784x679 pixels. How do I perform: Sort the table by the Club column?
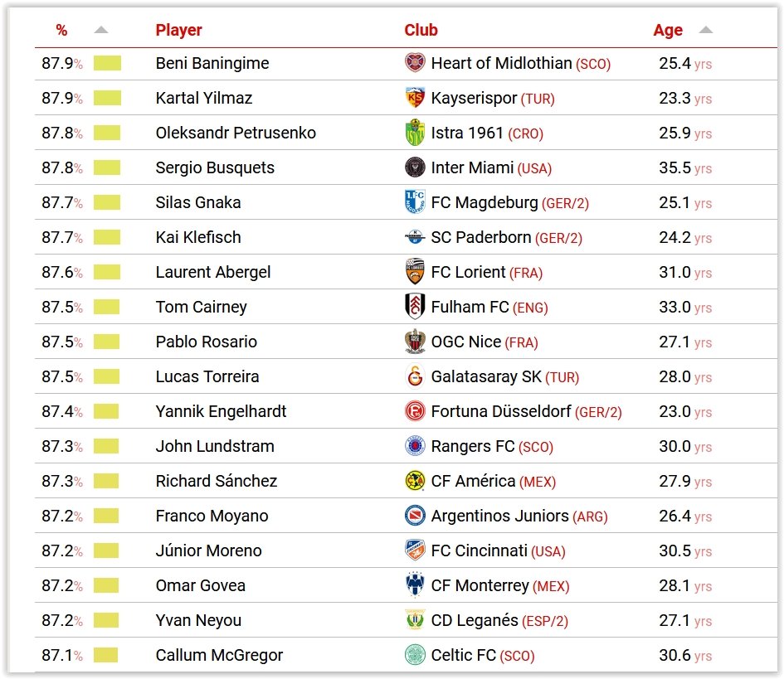click(421, 29)
